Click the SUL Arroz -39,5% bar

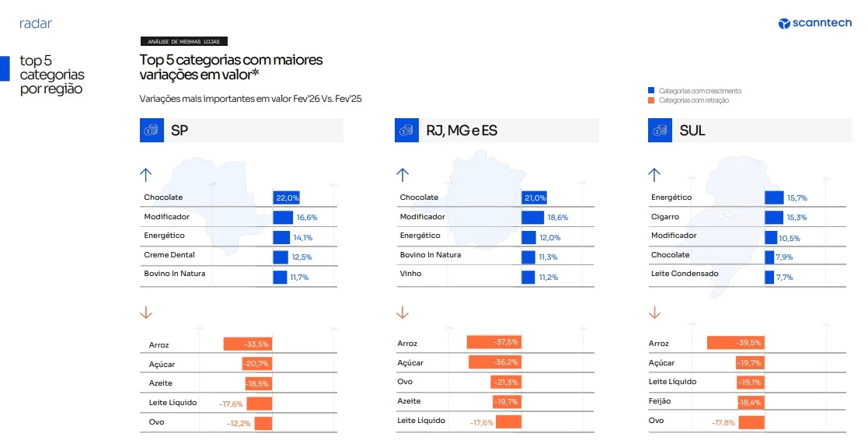[734, 343]
